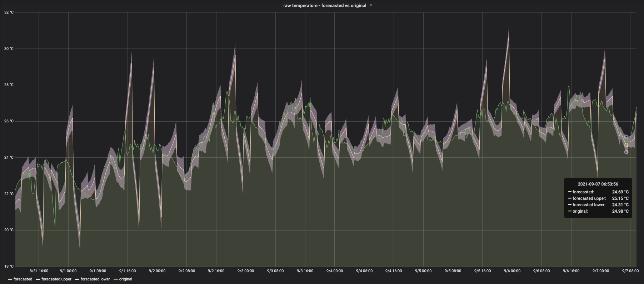Click the '28 °C' y-axis label
This screenshot has width=644, height=284.
(9, 85)
